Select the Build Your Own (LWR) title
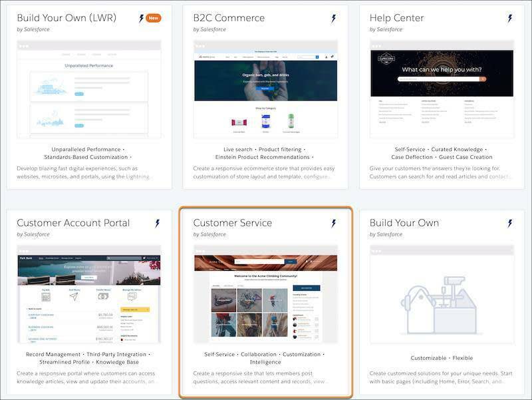The image size is (532, 400). pyautogui.click(x=66, y=18)
